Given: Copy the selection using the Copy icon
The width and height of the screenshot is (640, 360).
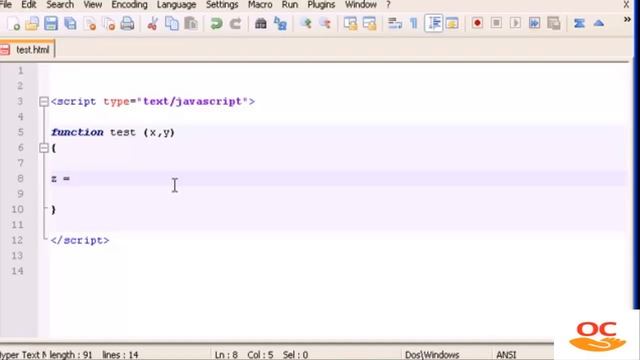Looking at the screenshot, I should pos(172,24).
